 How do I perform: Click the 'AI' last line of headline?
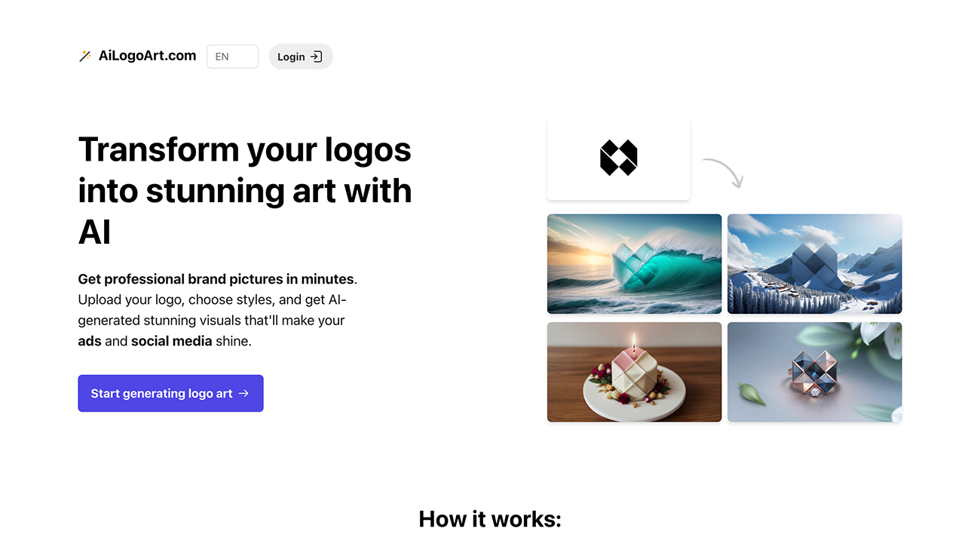95,232
